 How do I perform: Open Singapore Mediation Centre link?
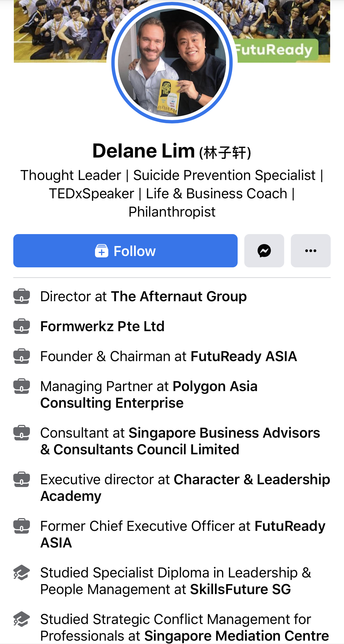[236, 636]
